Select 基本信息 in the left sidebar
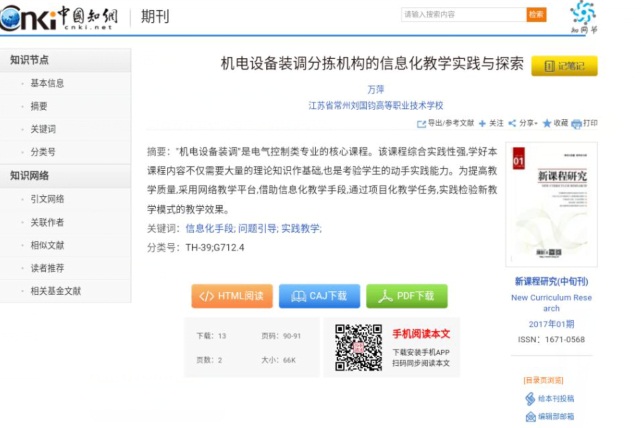 [47, 83]
